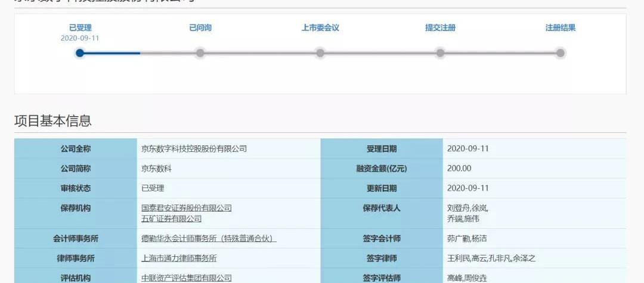
Task: Click the 已受理 progress step label
Action: tap(80, 28)
